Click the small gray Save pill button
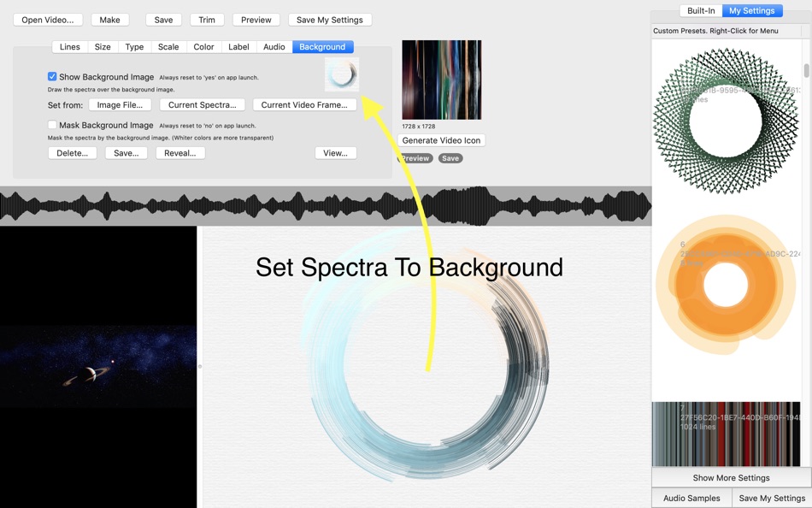The image size is (812, 508). point(450,158)
